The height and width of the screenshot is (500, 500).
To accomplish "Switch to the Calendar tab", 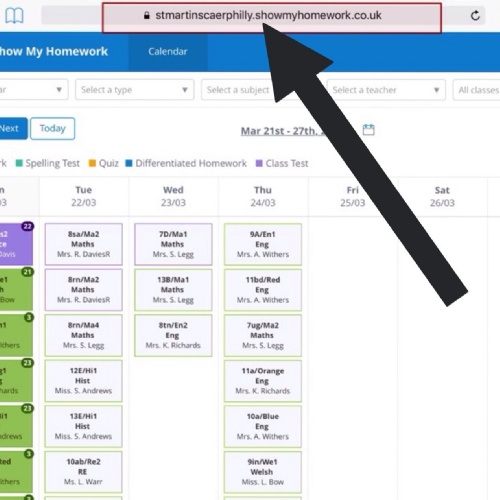I will tap(168, 52).
